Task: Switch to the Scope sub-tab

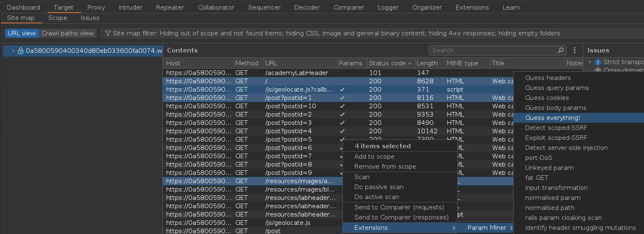Action: coord(57,18)
